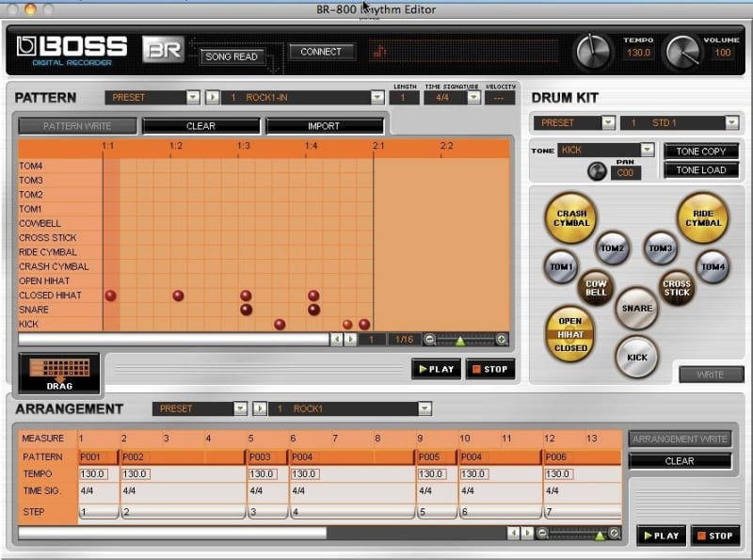Click the CONNECT button

pyautogui.click(x=321, y=52)
